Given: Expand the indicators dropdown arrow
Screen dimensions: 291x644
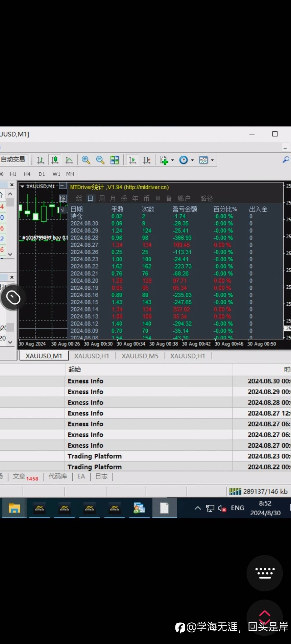Looking at the screenshot, I should [172, 160].
